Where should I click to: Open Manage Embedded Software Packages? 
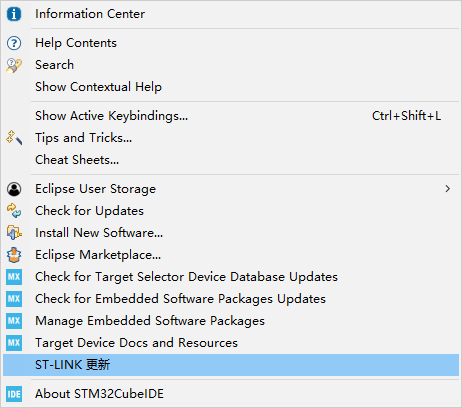(x=231, y=321)
